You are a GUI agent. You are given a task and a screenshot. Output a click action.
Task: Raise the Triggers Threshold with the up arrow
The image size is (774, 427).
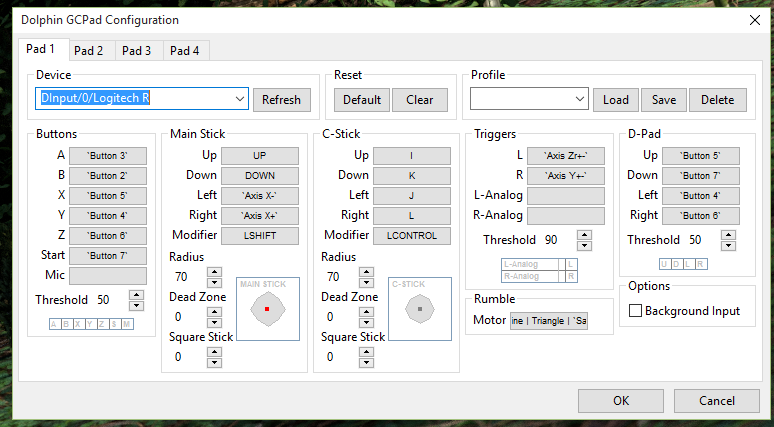click(x=584, y=235)
